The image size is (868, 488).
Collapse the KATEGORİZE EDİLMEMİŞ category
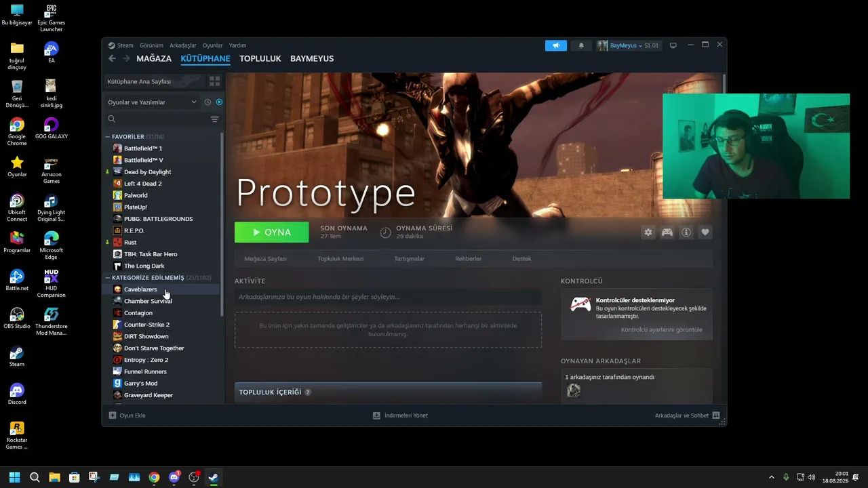pos(107,278)
